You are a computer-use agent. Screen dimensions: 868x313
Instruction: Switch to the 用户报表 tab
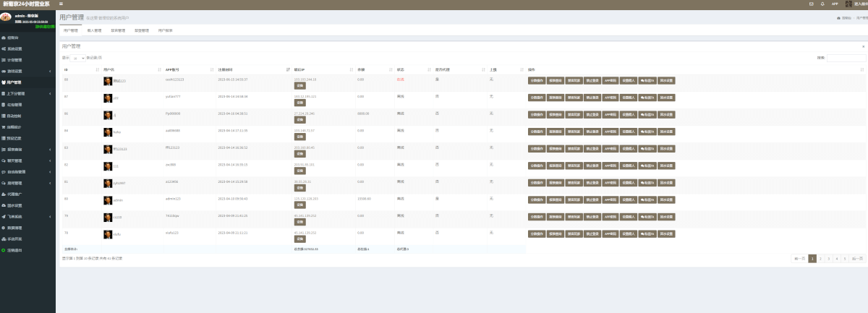pos(166,31)
